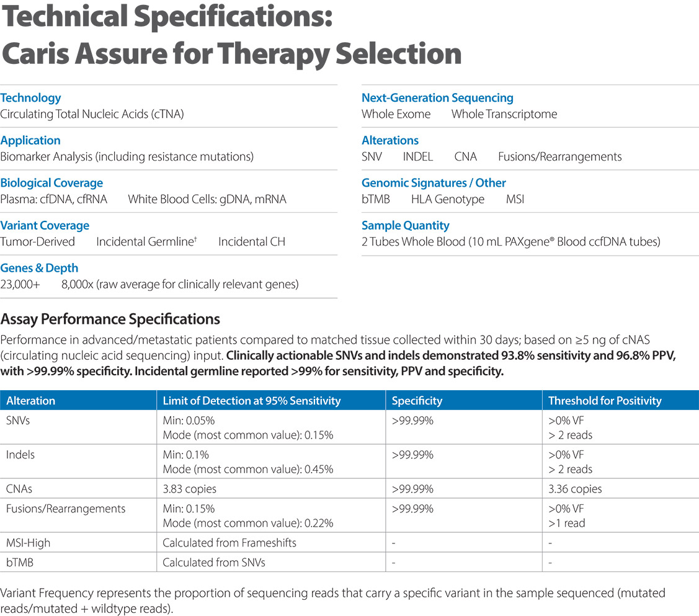Click the Assay Performance Specifications heading
Viewport: 699px width, 616px height.
(110, 320)
